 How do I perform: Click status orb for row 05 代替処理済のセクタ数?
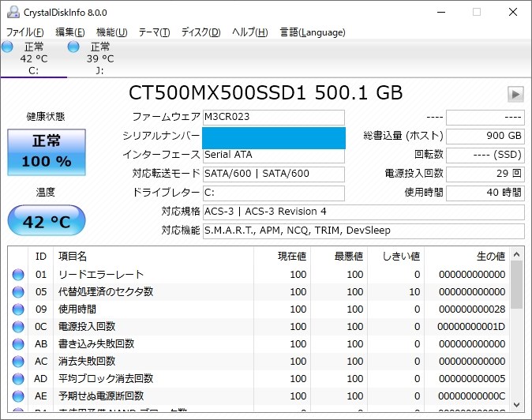tap(18, 292)
